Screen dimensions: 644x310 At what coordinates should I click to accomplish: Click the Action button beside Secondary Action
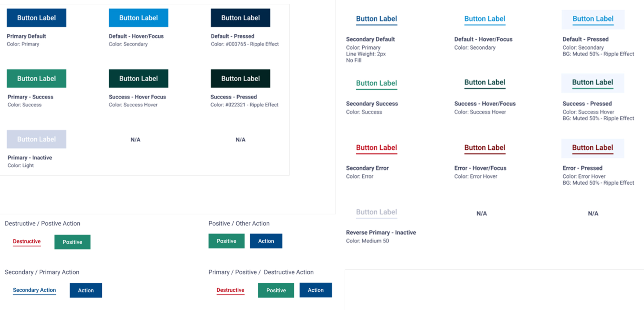(x=86, y=291)
